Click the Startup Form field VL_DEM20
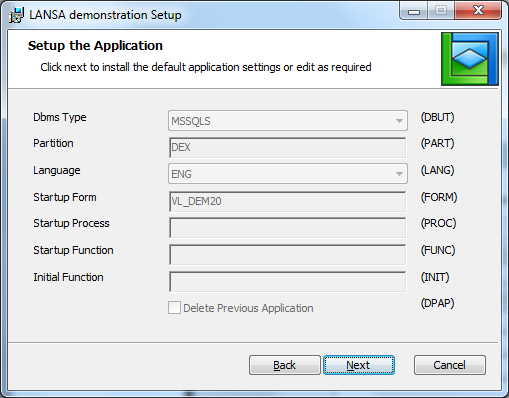Screen dimensions: 509x398 coord(288,201)
